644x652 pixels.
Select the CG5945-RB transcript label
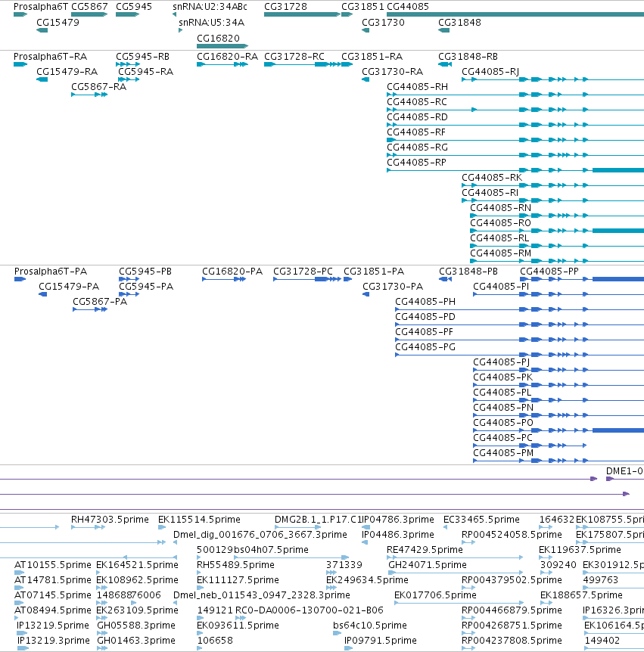pos(143,57)
